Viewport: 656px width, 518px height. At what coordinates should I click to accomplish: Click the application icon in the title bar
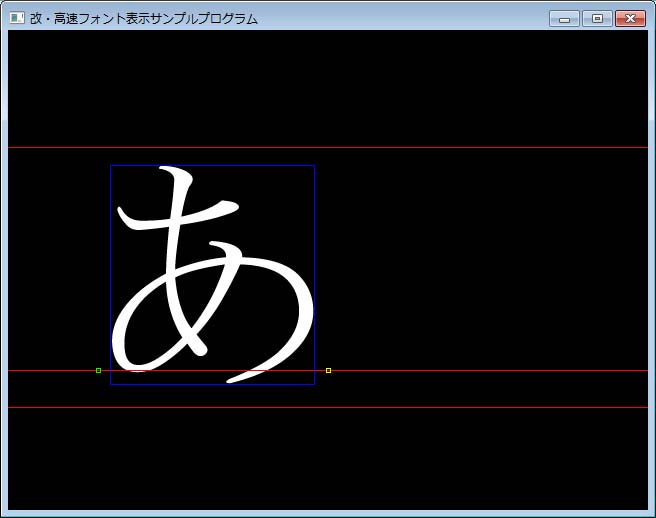(x=17, y=18)
